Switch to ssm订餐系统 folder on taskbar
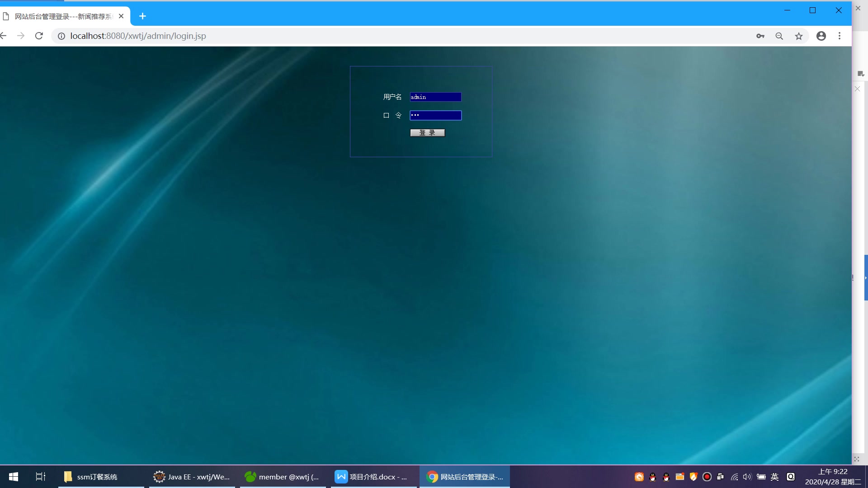The height and width of the screenshot is (488, 868). [x=101, y=477]
